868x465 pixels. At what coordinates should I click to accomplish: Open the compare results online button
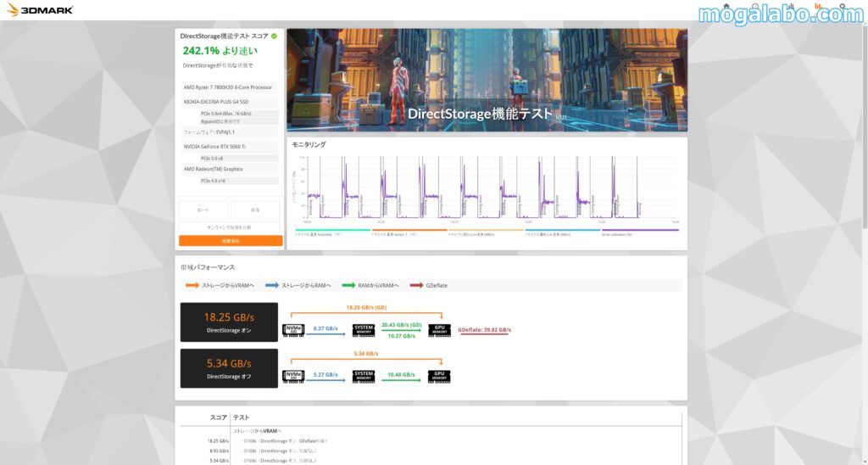tap(230, 227)
